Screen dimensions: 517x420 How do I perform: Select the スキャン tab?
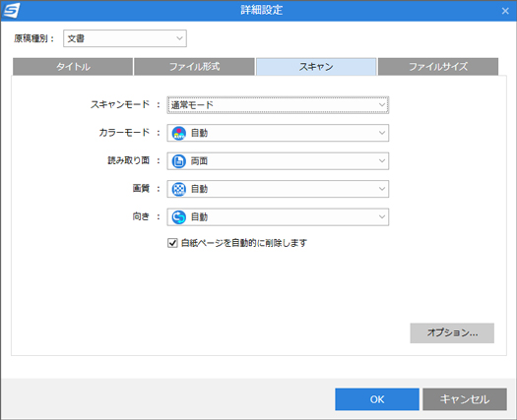(316, 67)
